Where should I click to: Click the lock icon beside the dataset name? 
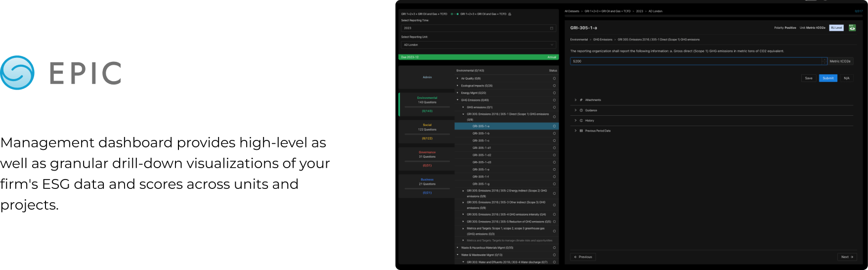point(510,14)
